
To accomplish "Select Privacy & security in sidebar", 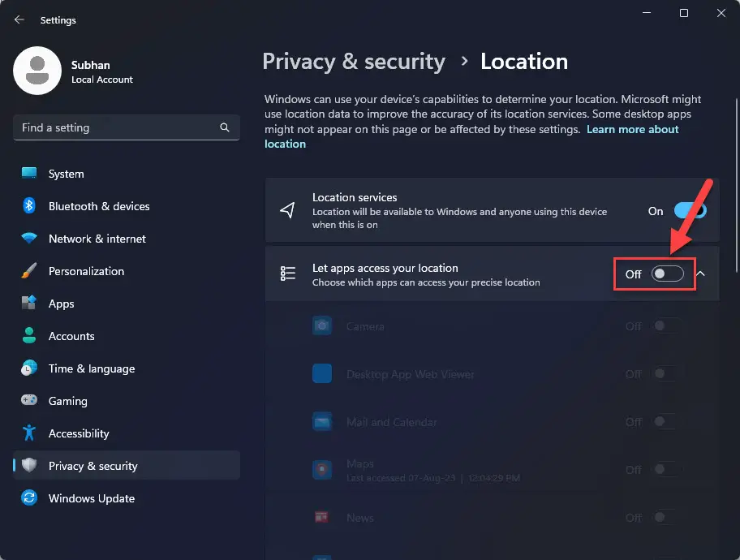I will pos(127,466).
